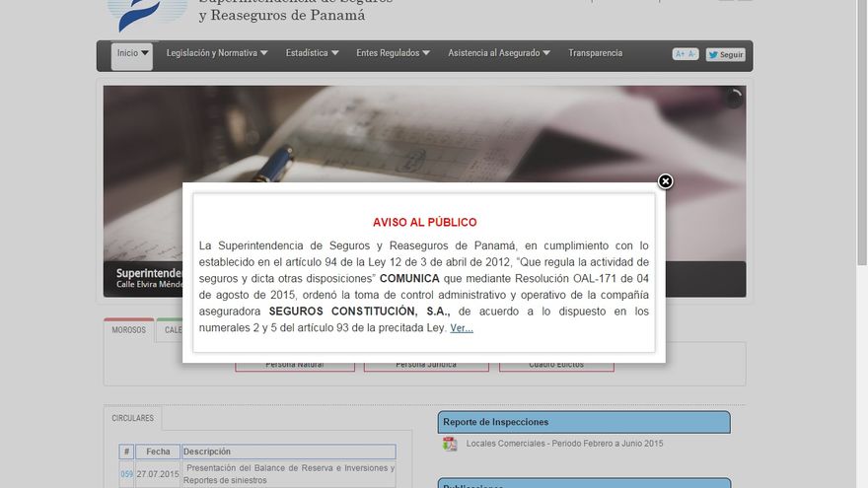Screen dimensions: 868x488
Task: Go to the Transparencia page
Action: [595, 53]
